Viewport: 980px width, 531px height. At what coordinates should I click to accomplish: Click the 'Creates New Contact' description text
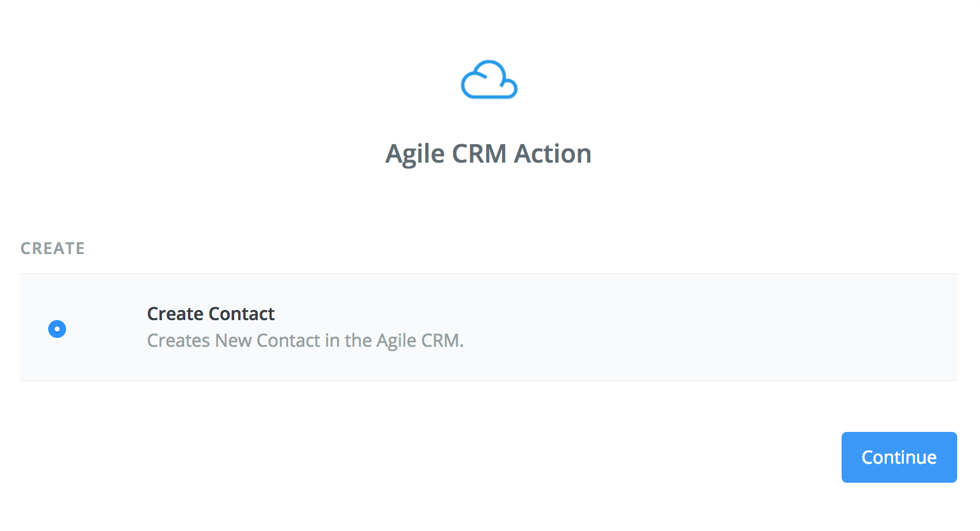coord(305,340)
